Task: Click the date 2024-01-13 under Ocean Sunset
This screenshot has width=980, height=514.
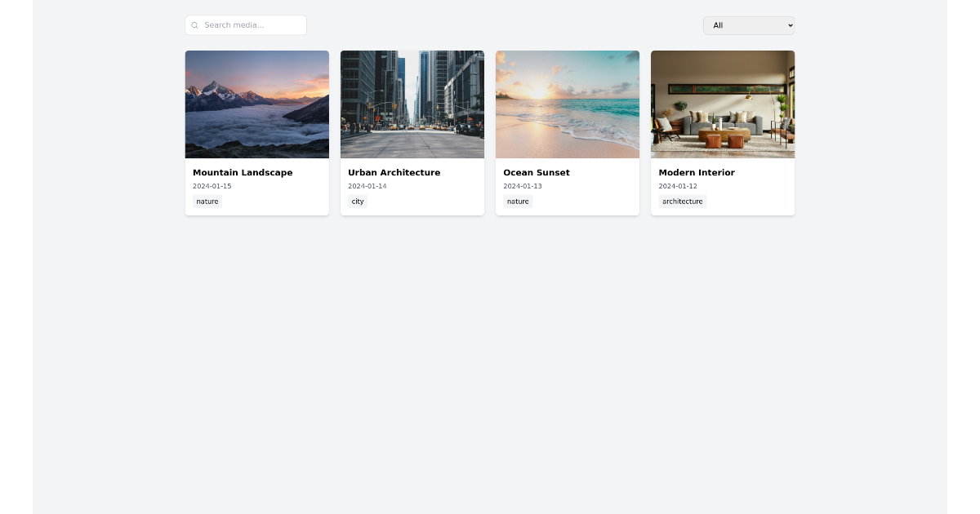Action: point(522,186)
